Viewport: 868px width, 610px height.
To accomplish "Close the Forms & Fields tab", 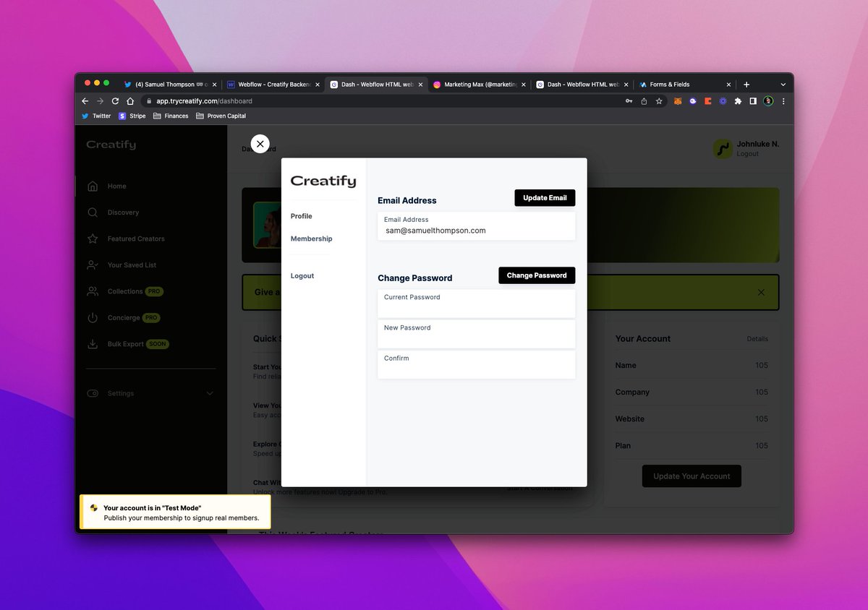I will pyautogui.click(x=728, y=85).
